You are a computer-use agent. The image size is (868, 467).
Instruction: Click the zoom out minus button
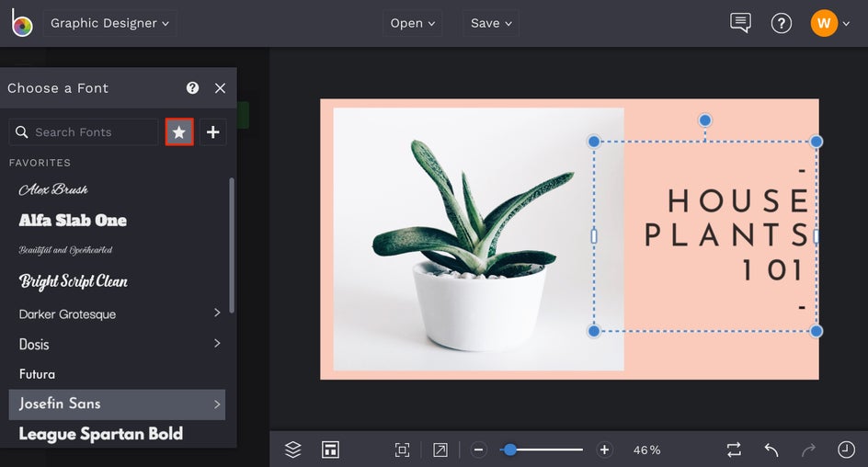pos(479,450)
